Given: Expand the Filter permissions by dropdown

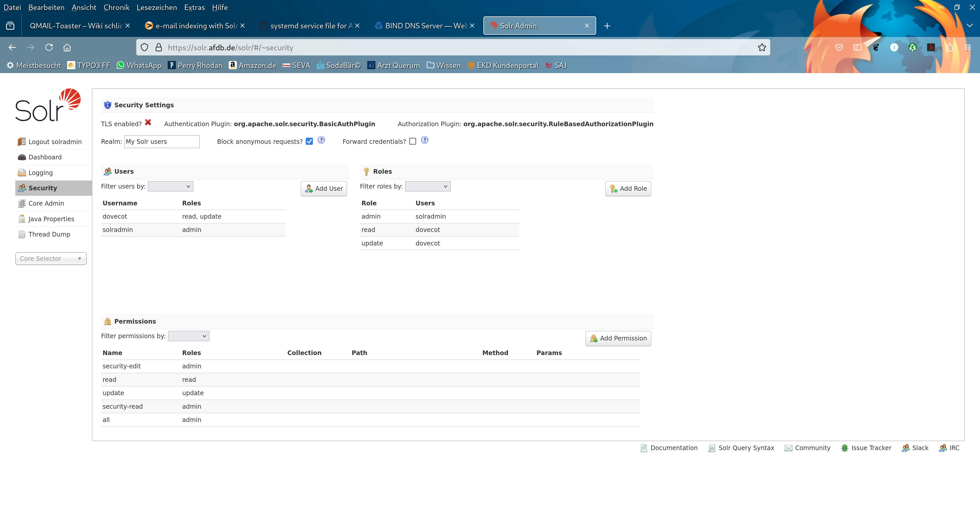Looking at the screenshot, I should pos(189,336).
